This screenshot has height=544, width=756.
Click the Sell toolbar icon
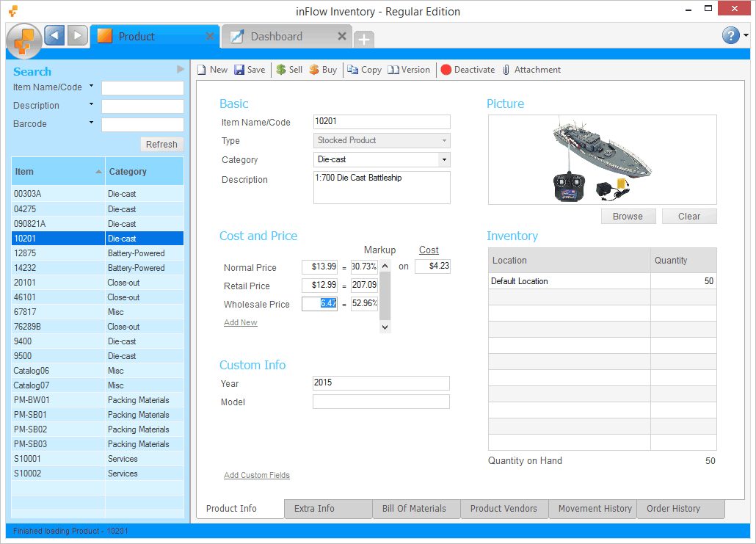coord(281,70)
